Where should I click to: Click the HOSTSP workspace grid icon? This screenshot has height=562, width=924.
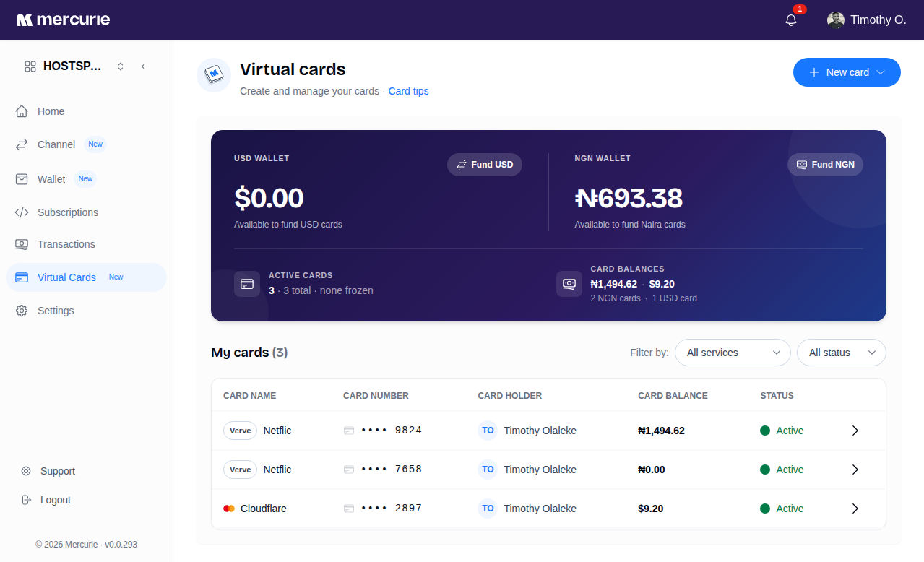(x=30, y=66)
